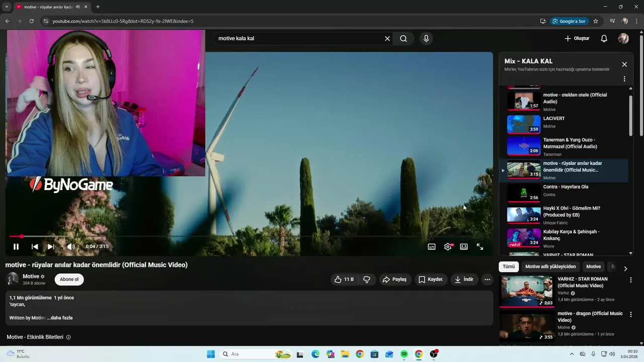Seek on the red video progress bar

tap(249, 236)
